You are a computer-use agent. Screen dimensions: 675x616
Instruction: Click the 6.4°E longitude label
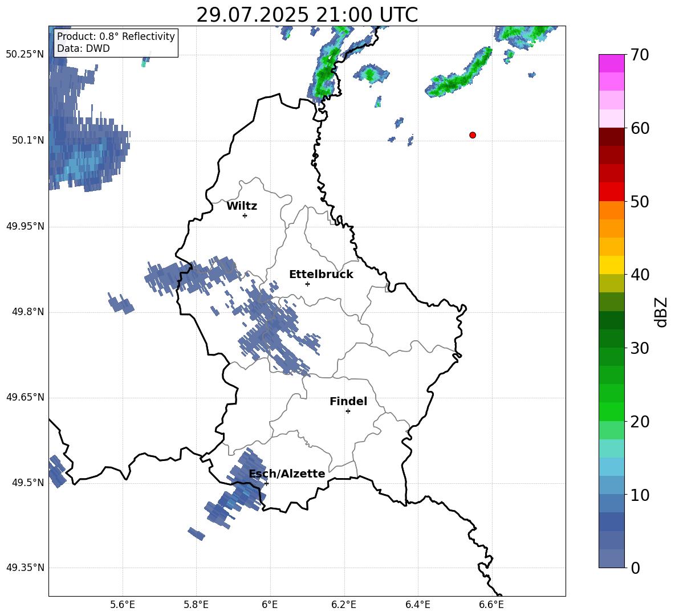[x=417, y=605]
